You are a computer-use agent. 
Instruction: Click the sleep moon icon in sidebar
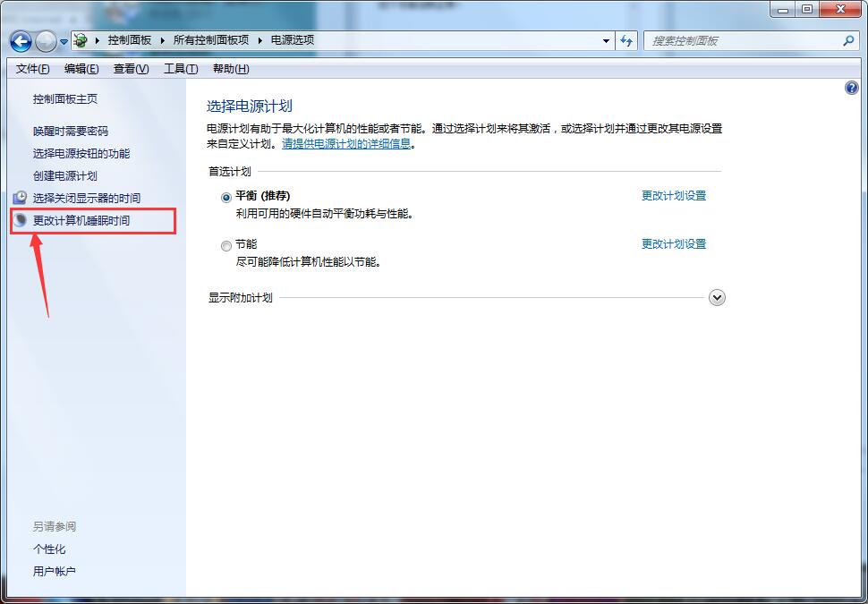pos(20,220)
